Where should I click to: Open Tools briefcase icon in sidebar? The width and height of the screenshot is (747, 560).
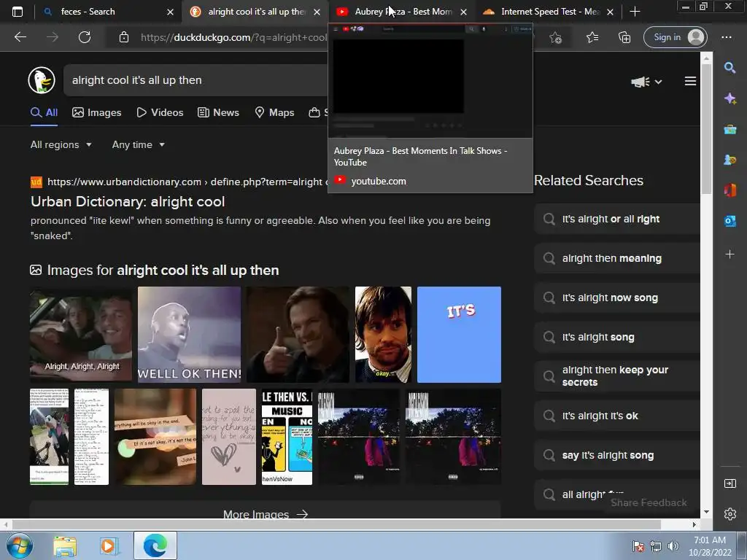(x=729, y=129)
